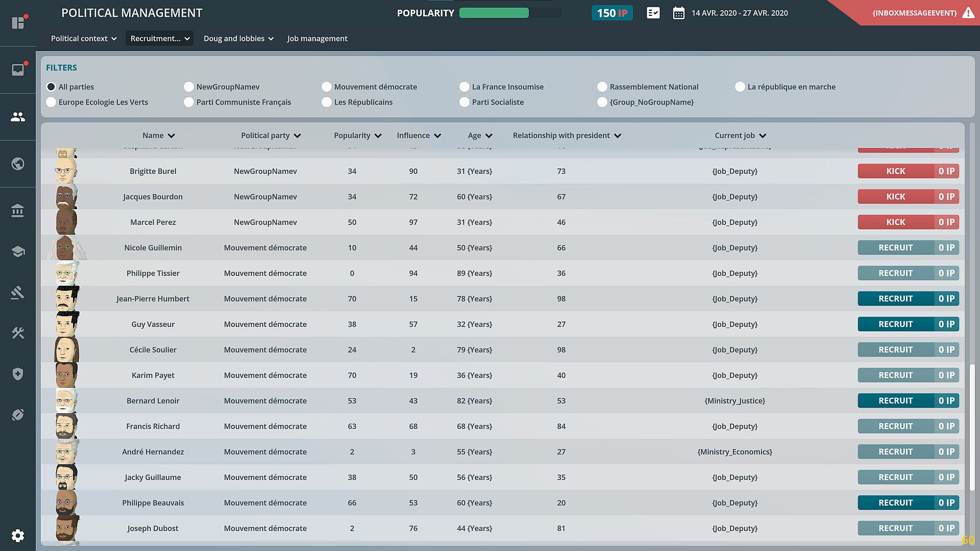Image resolution: width=980 pixels, height=551 pixels.
Task: Open the settings gear icon
Action: click(18, 535)
